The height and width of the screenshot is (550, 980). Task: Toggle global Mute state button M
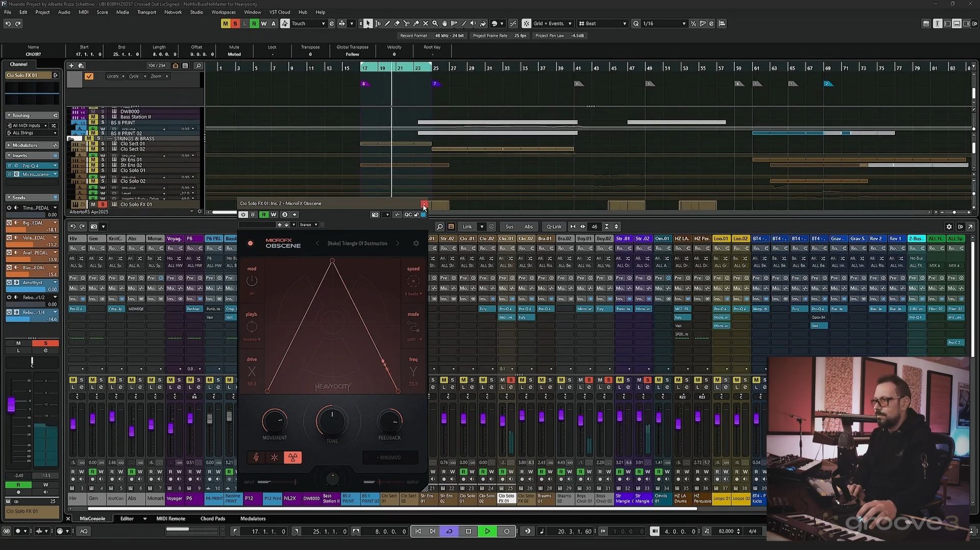[x=225, y=23]
